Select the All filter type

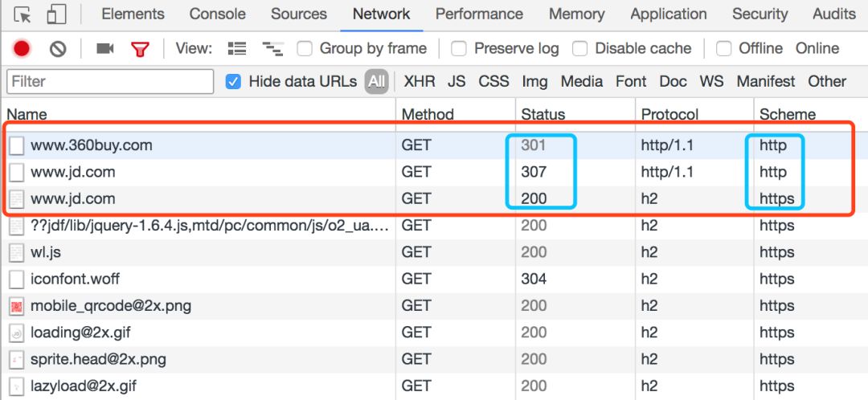click(376, 82)
